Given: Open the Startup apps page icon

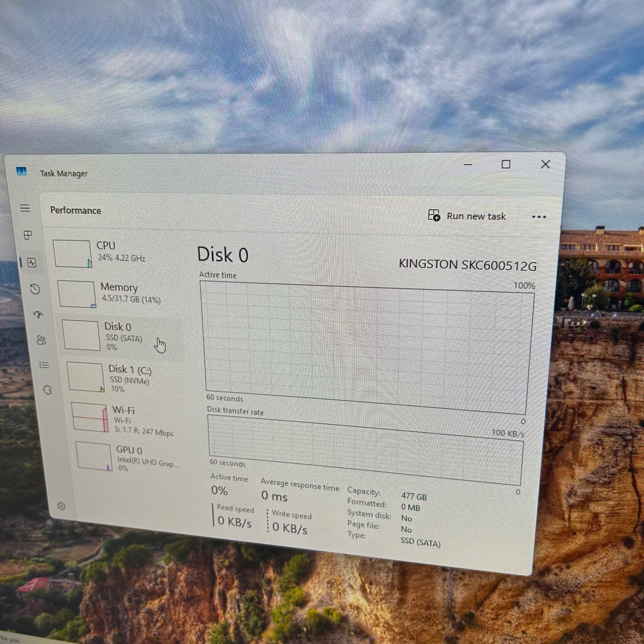Looking at the screenshot, I should [x=38, y=315].
